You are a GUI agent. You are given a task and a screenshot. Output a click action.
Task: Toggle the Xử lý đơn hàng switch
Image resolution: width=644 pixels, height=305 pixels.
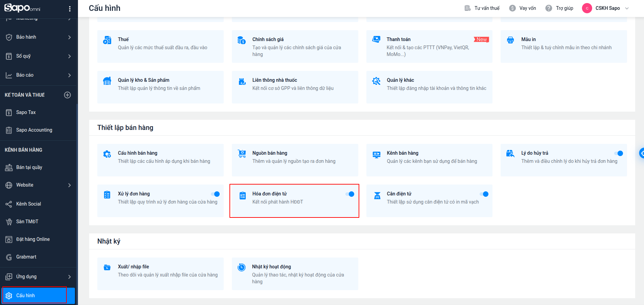pyautogui.click(x=215, y=194)
